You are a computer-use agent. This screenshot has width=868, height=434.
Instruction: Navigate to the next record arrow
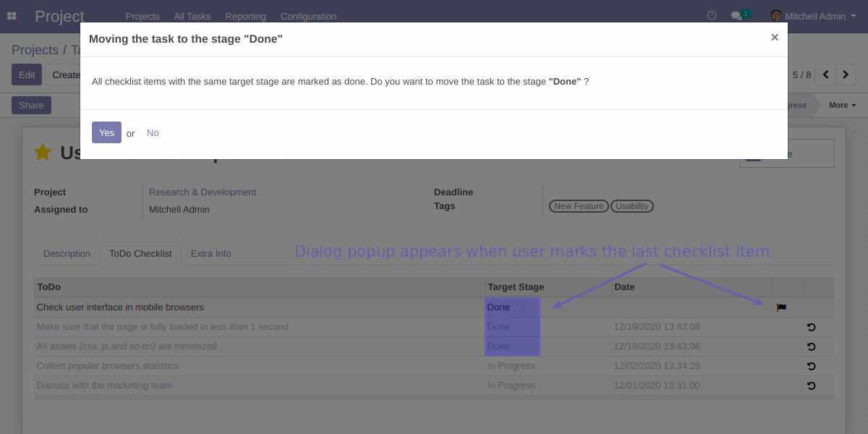tap(846, 74)
